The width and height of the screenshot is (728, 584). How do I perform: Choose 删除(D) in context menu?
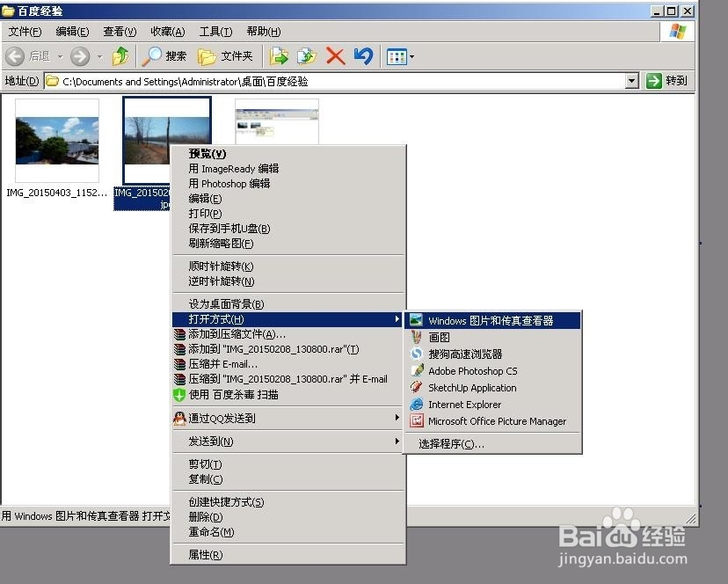(x=288, y=517)
